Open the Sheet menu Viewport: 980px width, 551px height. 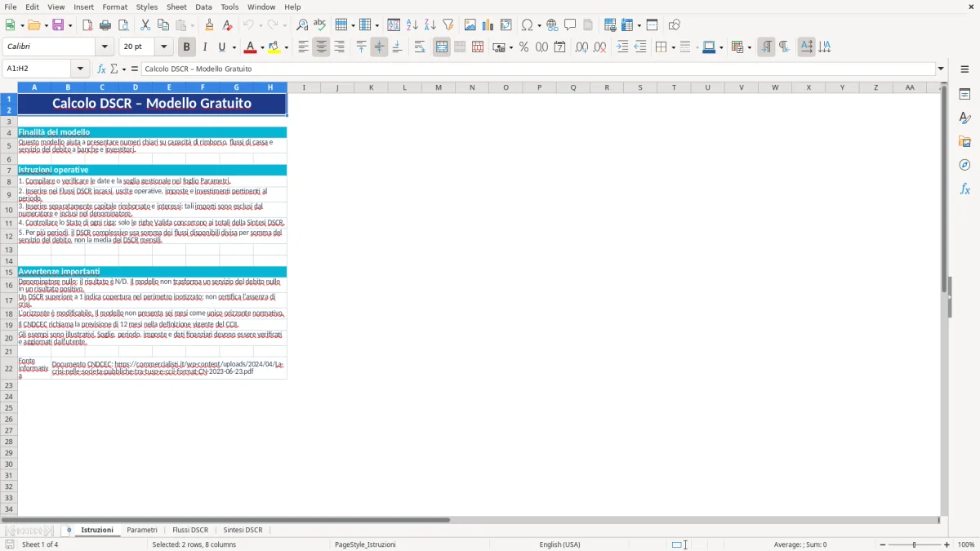point(177,7)
